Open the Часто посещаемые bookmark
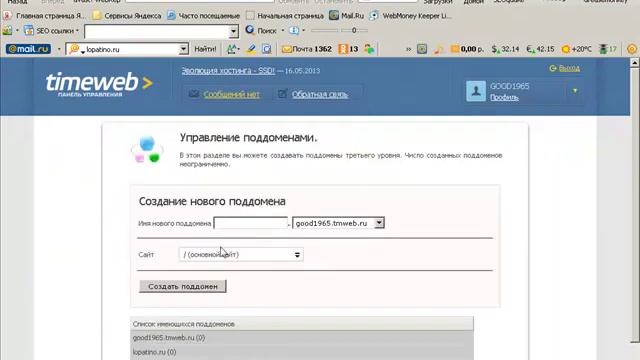 pyautogui.click(x=203, y=16)
